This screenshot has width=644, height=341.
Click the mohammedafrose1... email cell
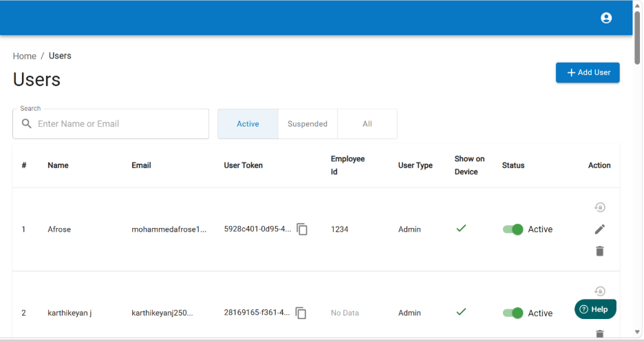[x=169, y=229]
